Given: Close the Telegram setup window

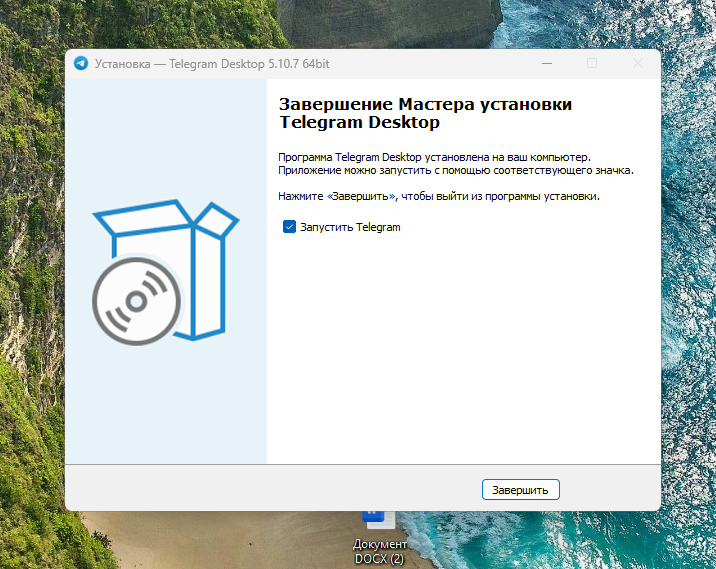Looking at the screenshot, I should (637, 63).
